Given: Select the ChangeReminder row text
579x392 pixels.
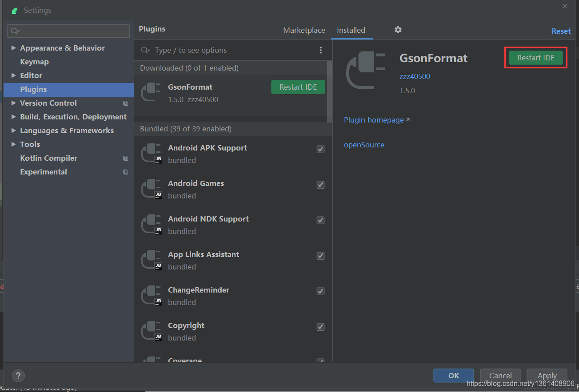Looking at the screenshot, I should (199, 290).
